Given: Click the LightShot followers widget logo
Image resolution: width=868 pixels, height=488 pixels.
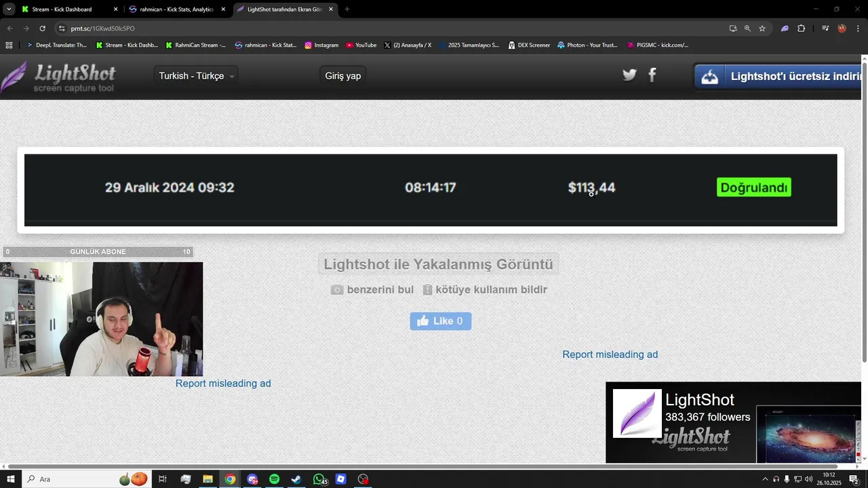Looking at the screenshot, I should (x=637, y=413).
